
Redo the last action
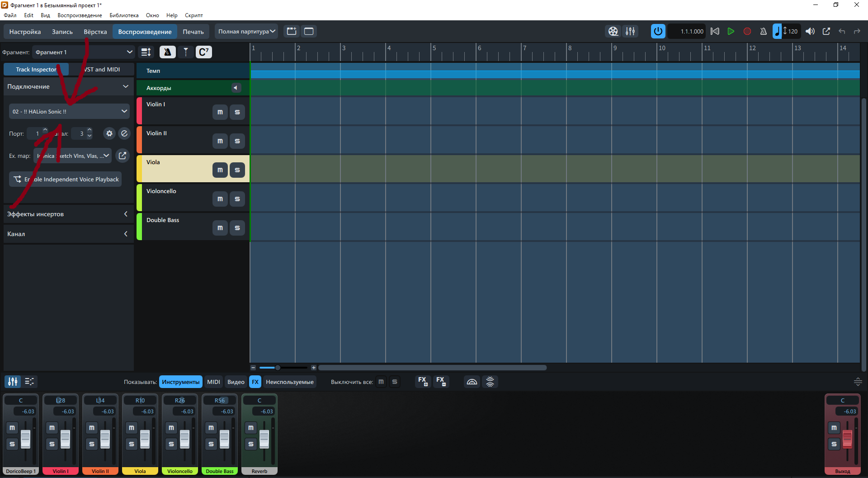pos(857,31)
